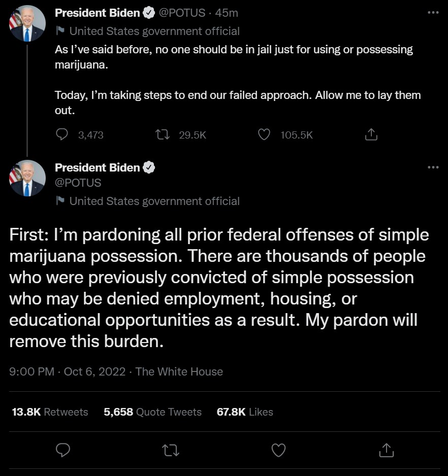Viewport: 448px width, 476px height.
Task: Open the more options menu on first tweet
Action: 433,13
